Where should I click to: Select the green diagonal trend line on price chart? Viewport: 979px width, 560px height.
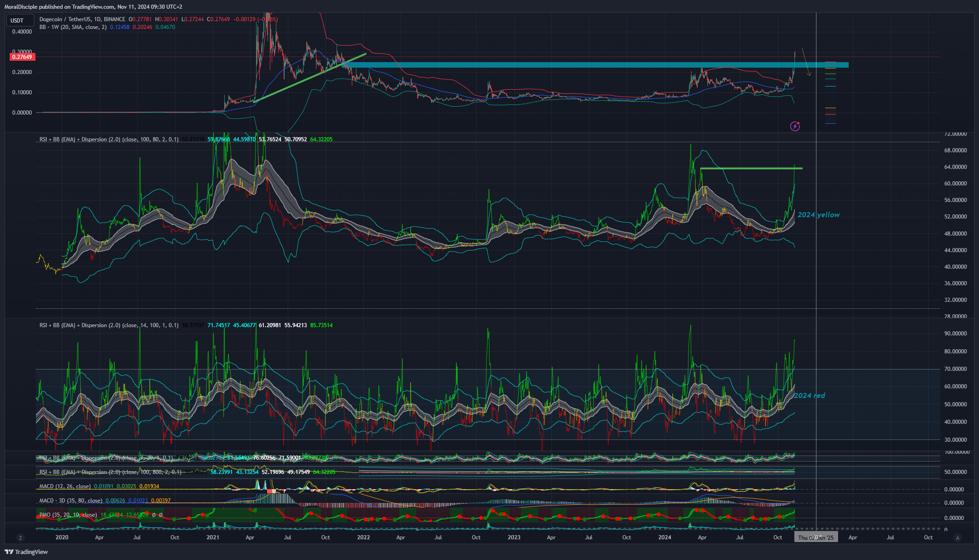tap(309, 78)
